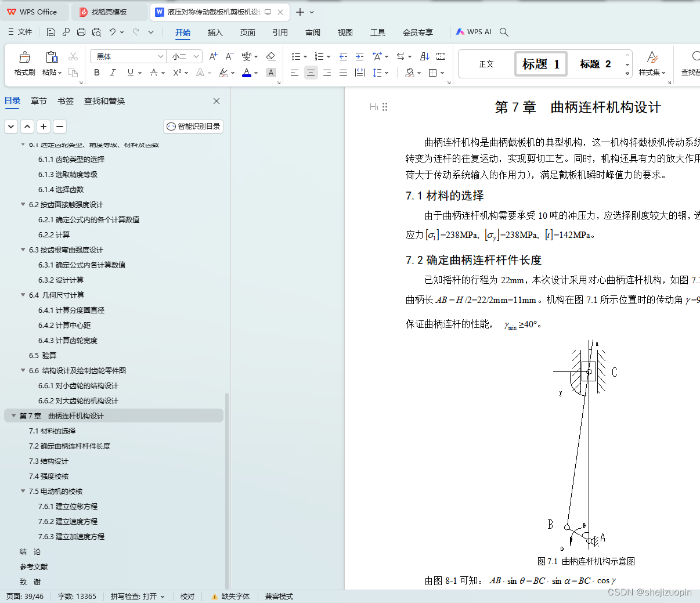Collapse the 第7章 曲柄连杆机构设计 tree node
The image size is (700, 603).
(x=14, y=416)
